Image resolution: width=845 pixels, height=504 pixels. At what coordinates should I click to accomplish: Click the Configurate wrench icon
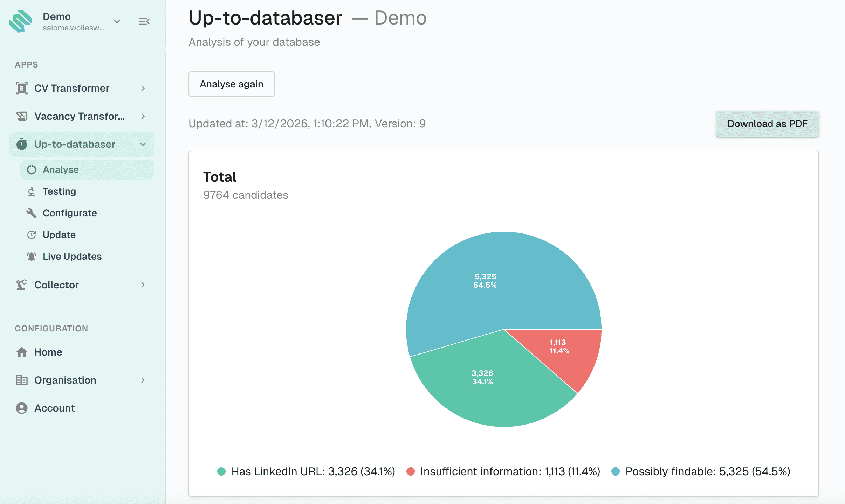[x=32, y=213]
